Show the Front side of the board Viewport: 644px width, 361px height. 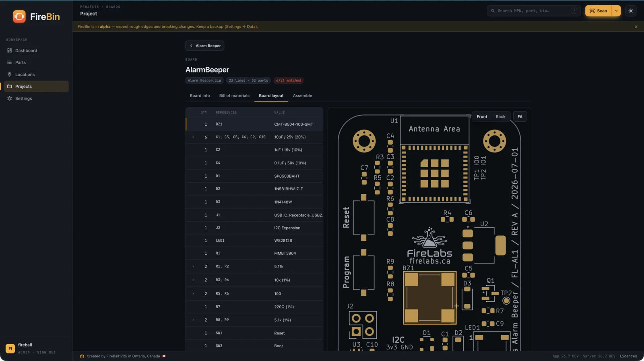[x=482, y=116]
